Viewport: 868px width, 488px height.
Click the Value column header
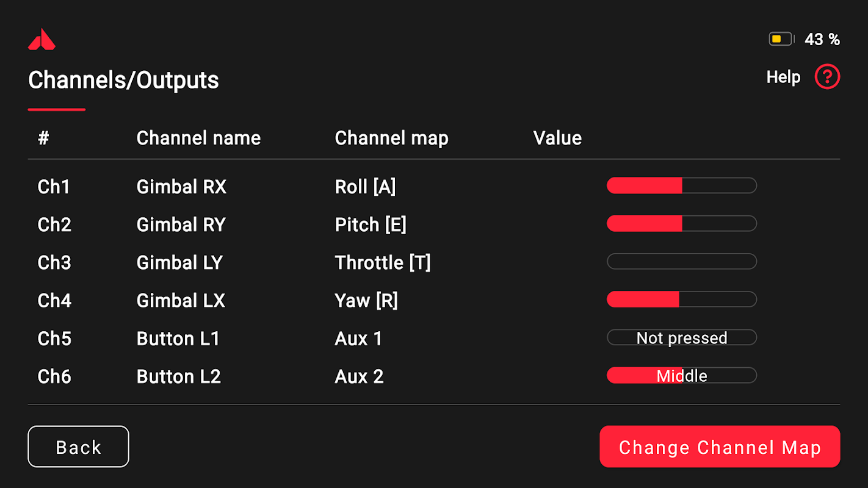[557, 138]
